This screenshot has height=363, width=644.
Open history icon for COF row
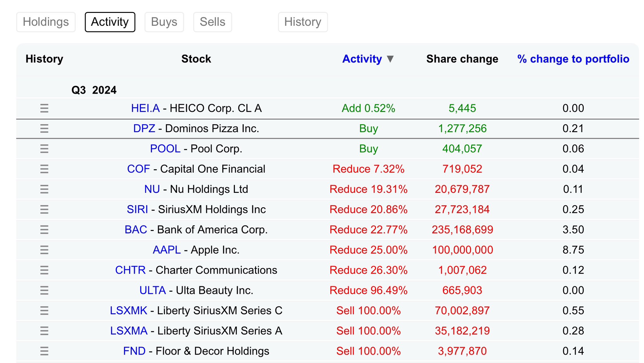pos(44,169)
